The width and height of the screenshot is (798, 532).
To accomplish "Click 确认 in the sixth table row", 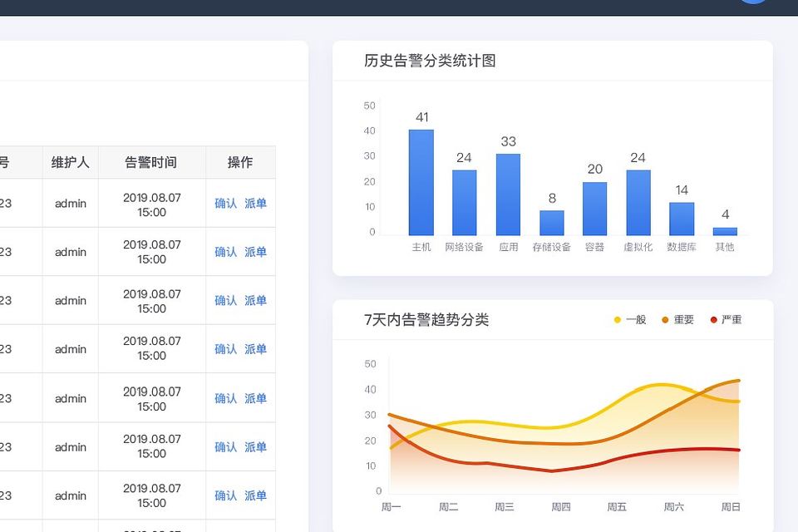I will [x=226, y=446].
